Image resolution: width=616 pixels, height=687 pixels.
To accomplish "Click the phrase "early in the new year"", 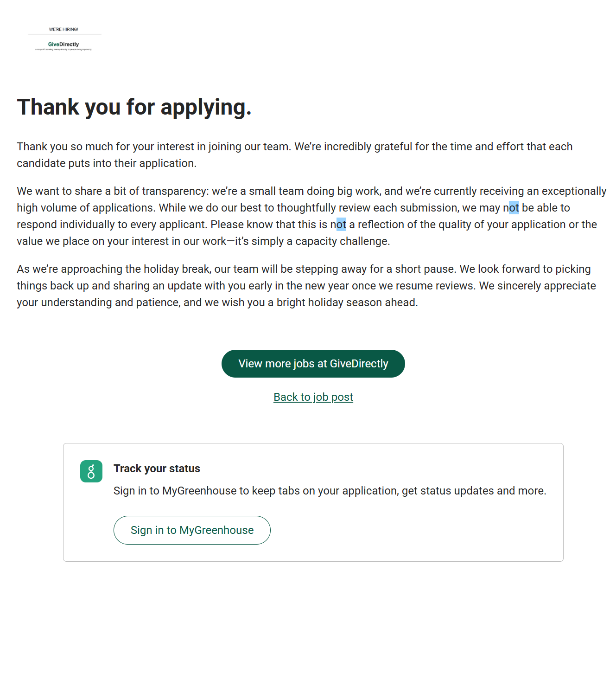I will [298, 286].
